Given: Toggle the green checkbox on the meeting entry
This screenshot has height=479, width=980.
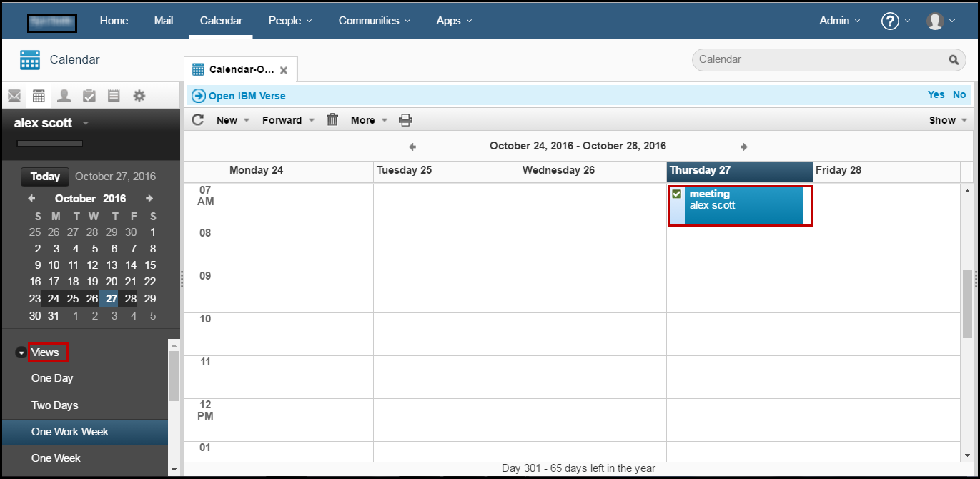Looking at the screenshot, I should coord(676,194).
